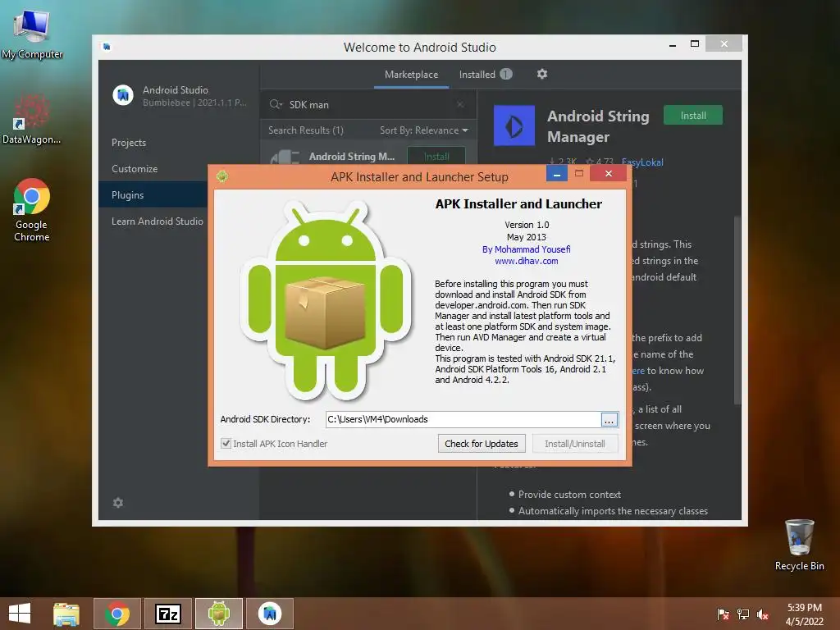Click the browse (...) button for SDK directory

(609, 419)
